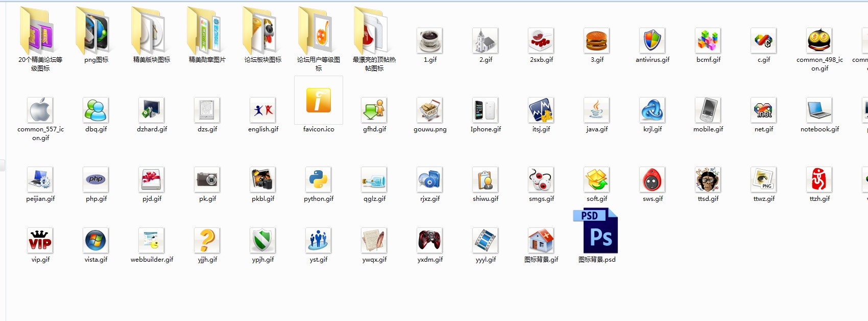
Task: Select the antivirus.gif shield icon
Action: tap(653, 41)
